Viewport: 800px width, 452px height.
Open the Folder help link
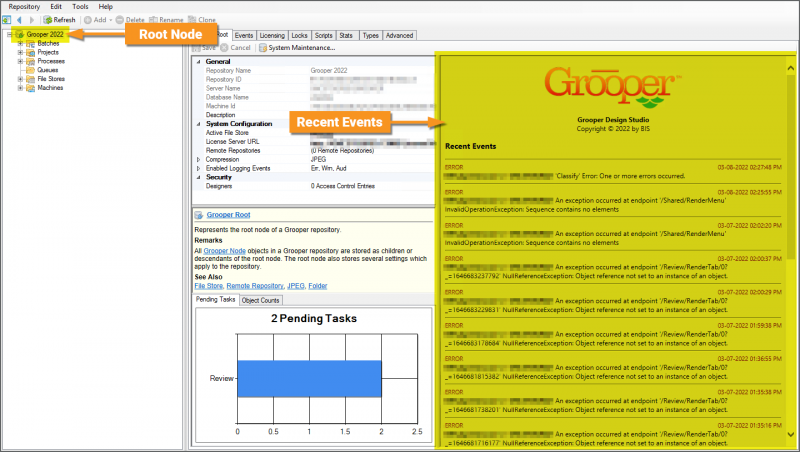tap(318, 286)
